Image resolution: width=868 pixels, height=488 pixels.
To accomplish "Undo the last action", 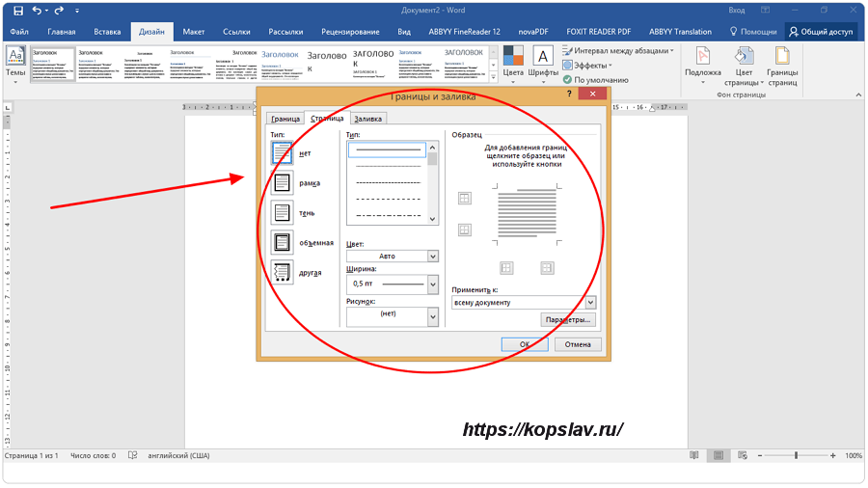I will pos(37,11).
